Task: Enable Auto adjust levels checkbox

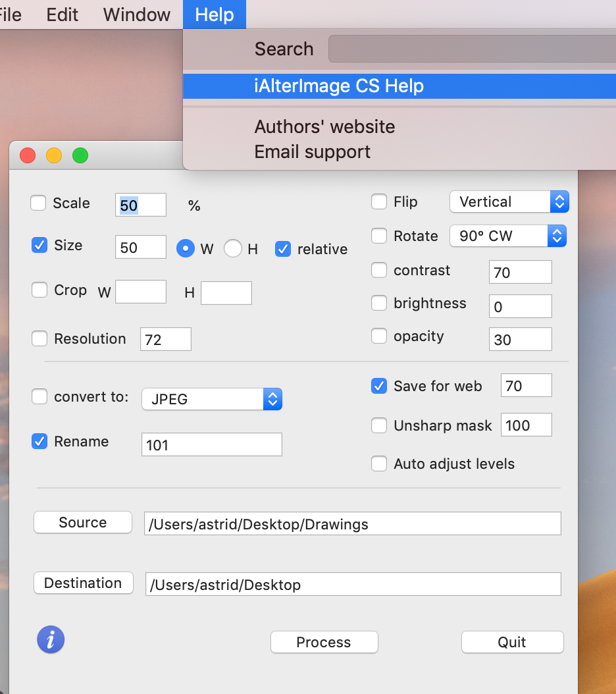Action: (x=379, y=464)
